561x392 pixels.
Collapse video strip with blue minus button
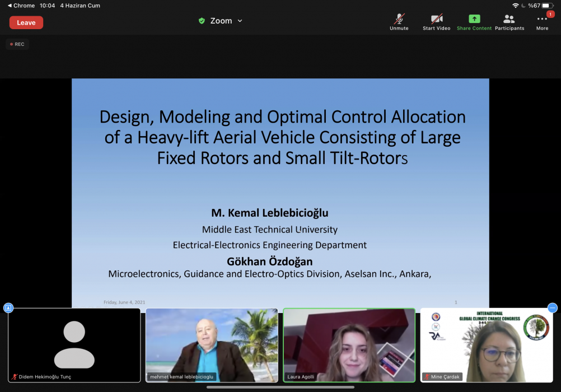(553, 307)
